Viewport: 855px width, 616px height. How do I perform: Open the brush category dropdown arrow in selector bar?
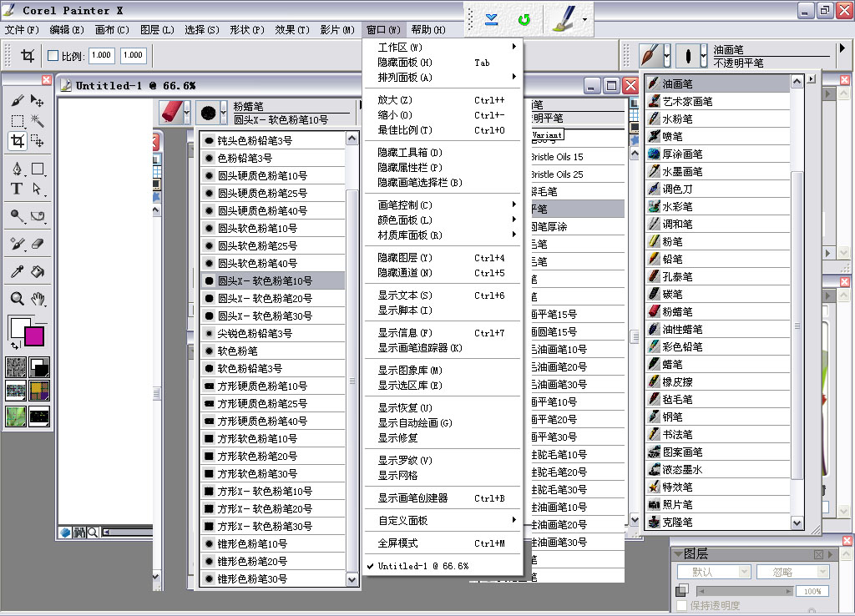667,56
